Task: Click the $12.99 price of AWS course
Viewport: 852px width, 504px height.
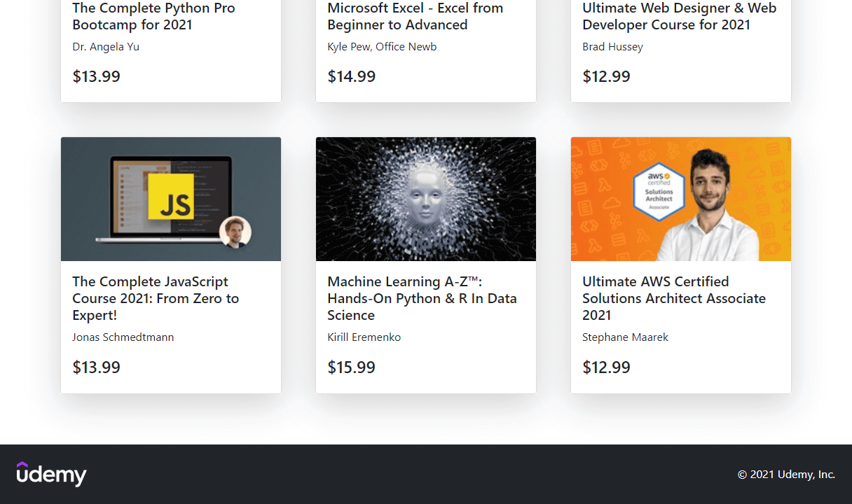Action: point(606,367)
